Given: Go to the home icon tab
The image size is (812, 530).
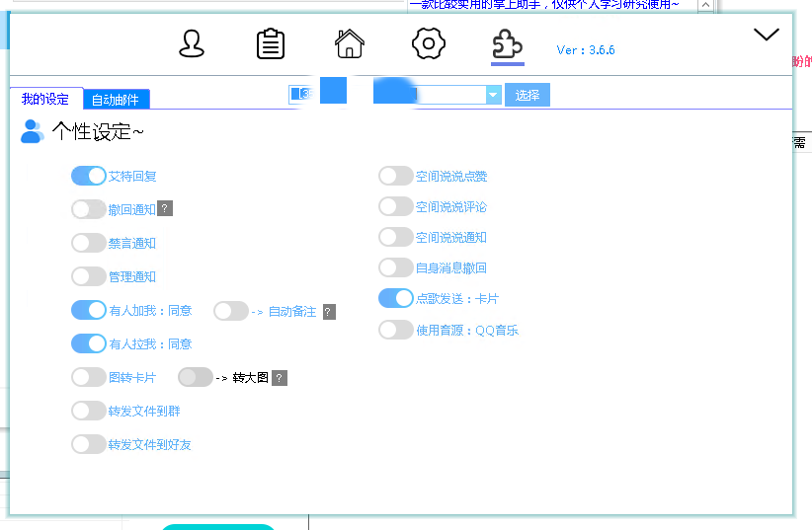Looking at the screenshot, I should [x=350, y=43].
